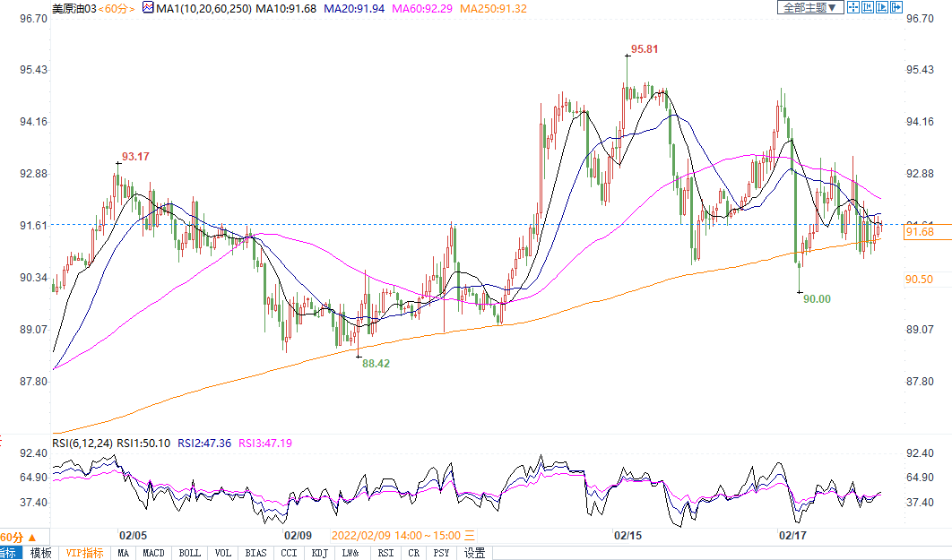
Task: Switch to the 指标 tab
Action: tap(9, 553)
